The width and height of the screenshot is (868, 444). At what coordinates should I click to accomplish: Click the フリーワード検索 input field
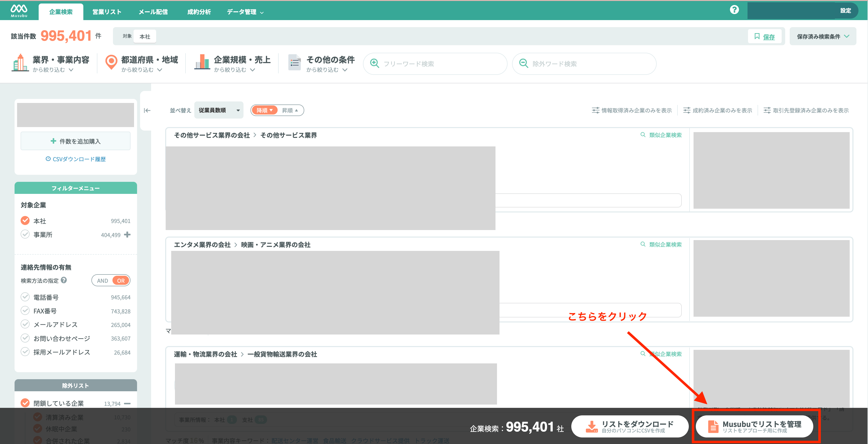[435, 64]
